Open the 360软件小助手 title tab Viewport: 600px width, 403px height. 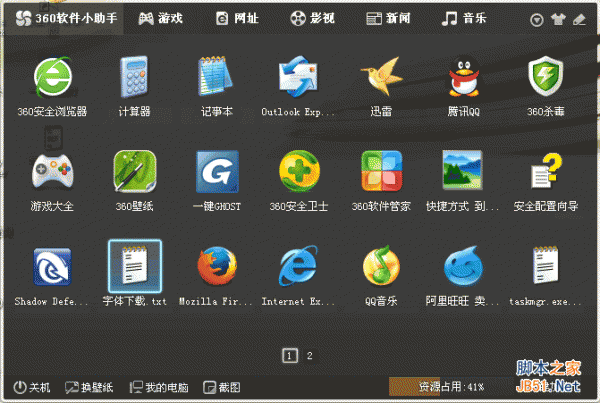coord(66,18)
